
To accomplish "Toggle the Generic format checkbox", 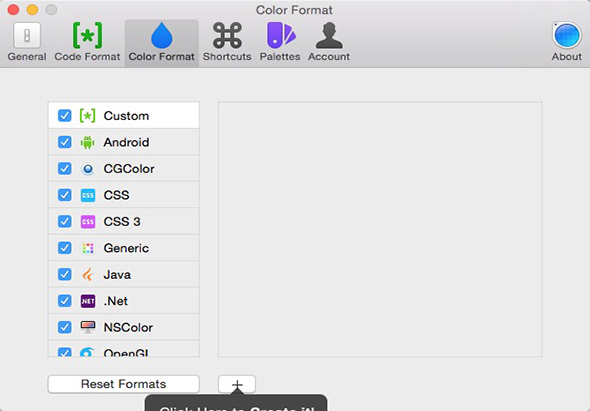I will click(x=65, y=248).
